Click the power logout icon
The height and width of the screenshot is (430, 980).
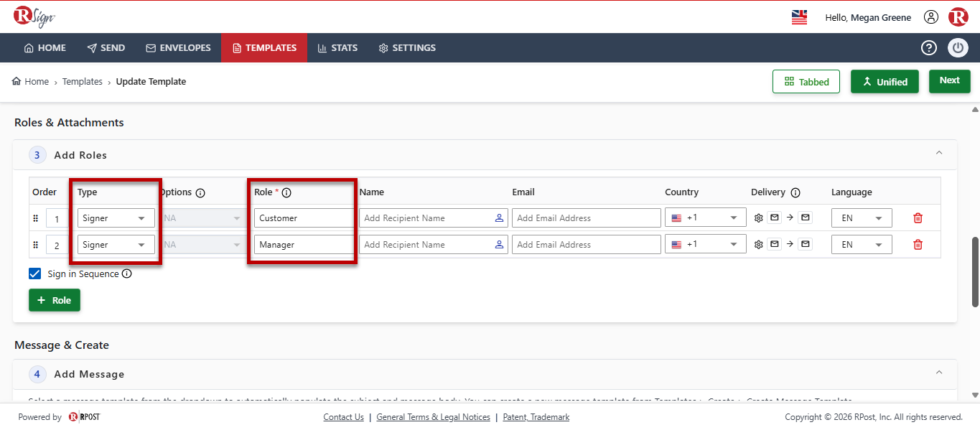pos(958,48)
